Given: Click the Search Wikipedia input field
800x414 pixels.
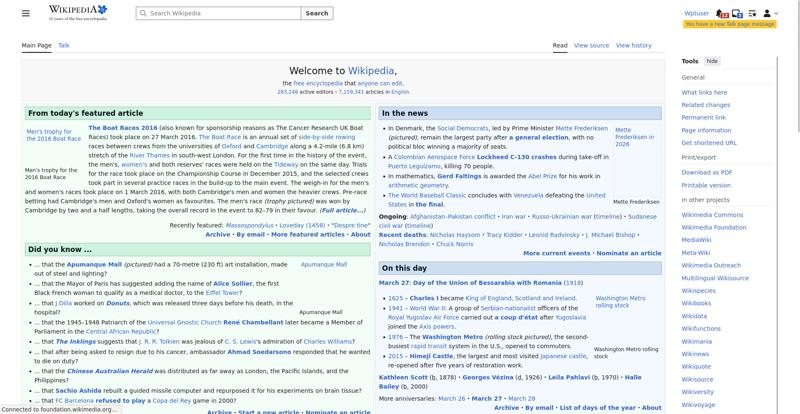Looking at the screenshot, I should (223, 14).
